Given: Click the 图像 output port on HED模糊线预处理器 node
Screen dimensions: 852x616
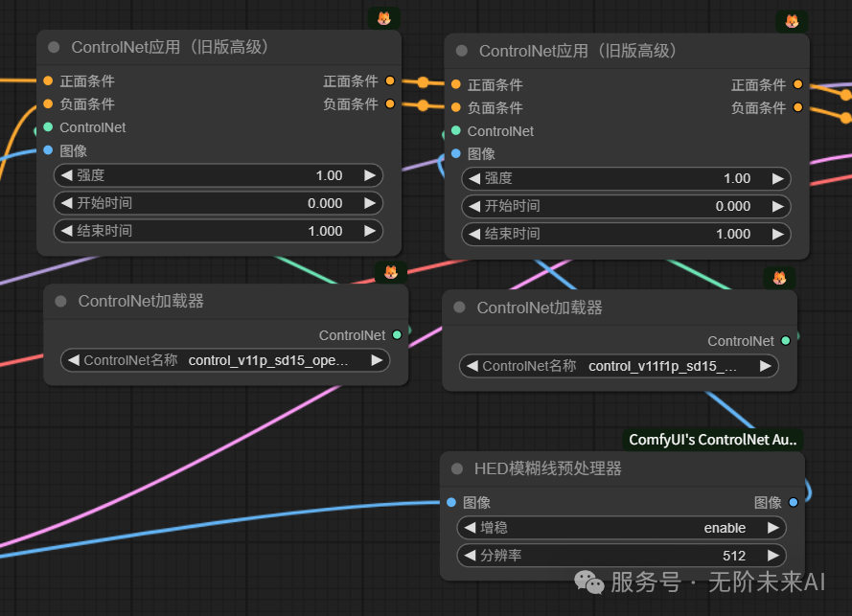Looking at the screenshot, I should pos(792,501).
